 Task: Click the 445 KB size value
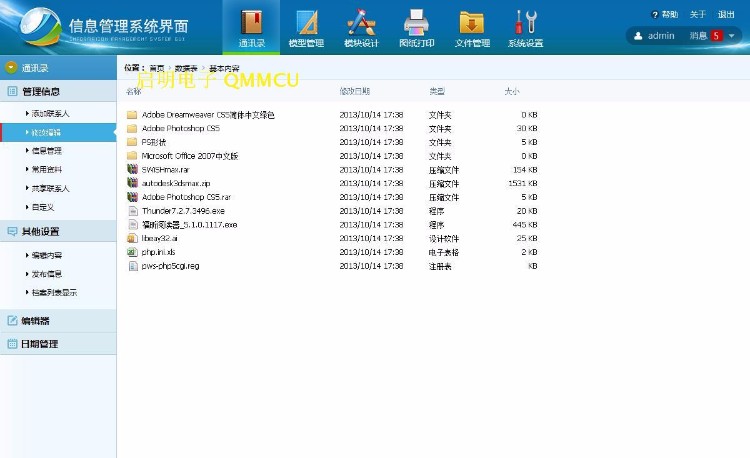coord(525,225)
